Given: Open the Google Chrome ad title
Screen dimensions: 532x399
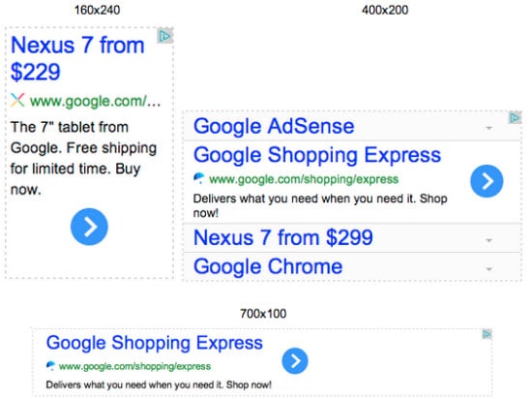Looking at the screenshot, I should click(x=268, y=266).
